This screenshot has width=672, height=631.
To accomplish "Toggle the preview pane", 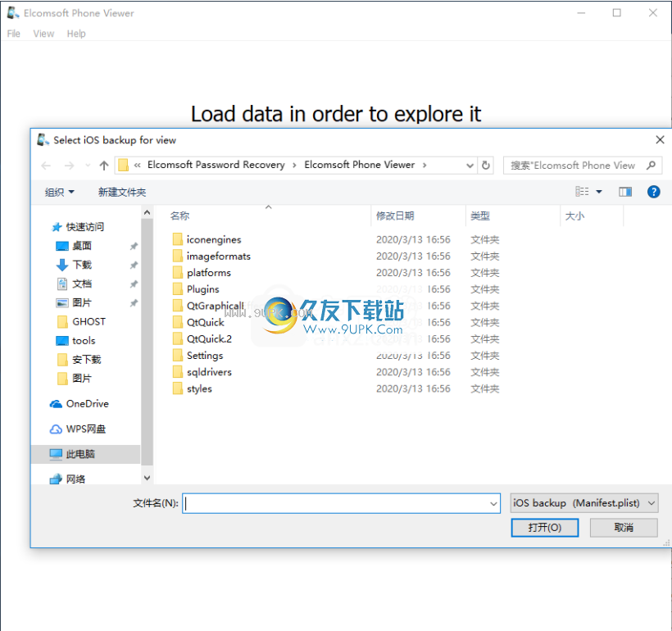I will 624,192.
